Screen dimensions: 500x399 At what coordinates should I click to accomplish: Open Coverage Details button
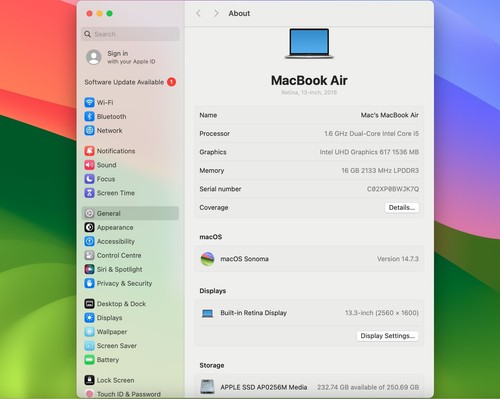pos(402,207)
